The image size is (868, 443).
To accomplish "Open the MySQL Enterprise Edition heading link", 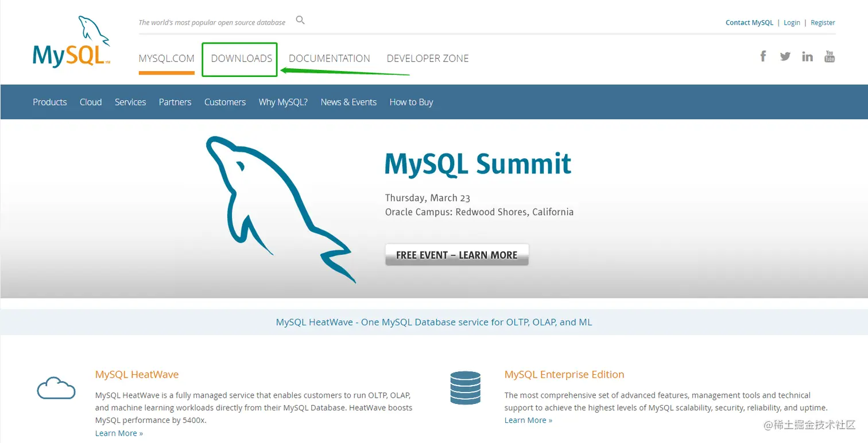I will 564,374.
